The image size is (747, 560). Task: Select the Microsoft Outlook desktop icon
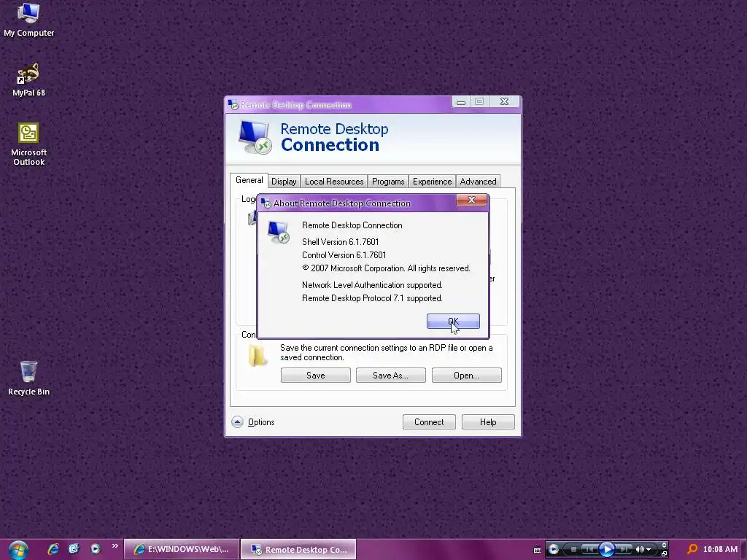tap(28, 144)
